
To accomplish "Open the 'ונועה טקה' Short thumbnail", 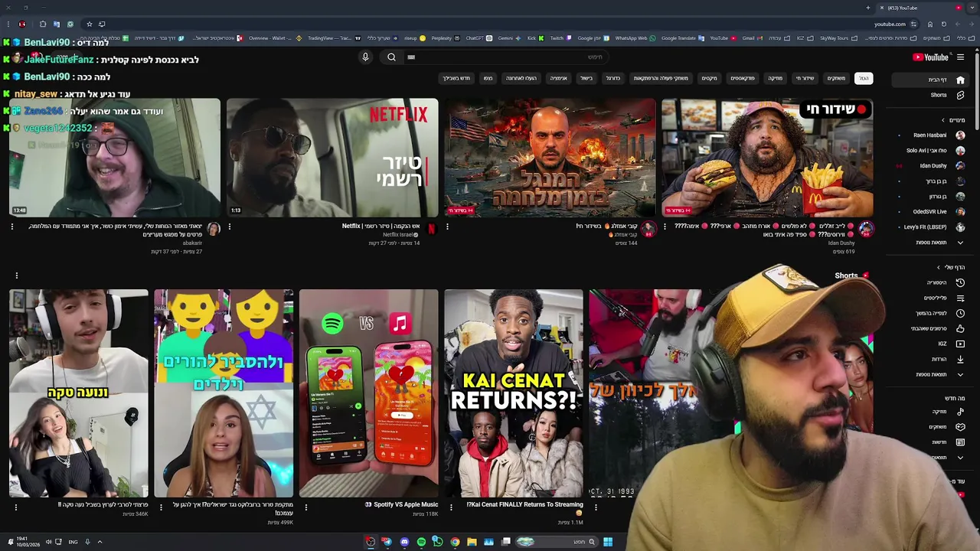I will 78,393.
